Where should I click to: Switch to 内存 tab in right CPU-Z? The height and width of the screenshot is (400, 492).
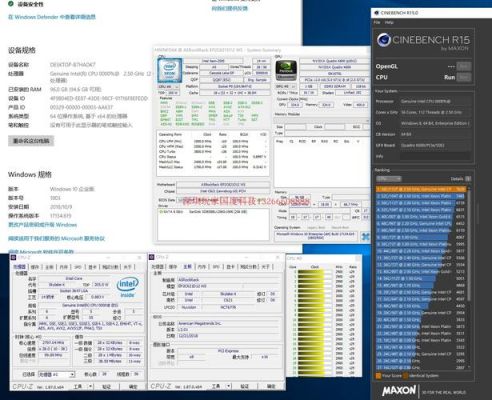202,267
